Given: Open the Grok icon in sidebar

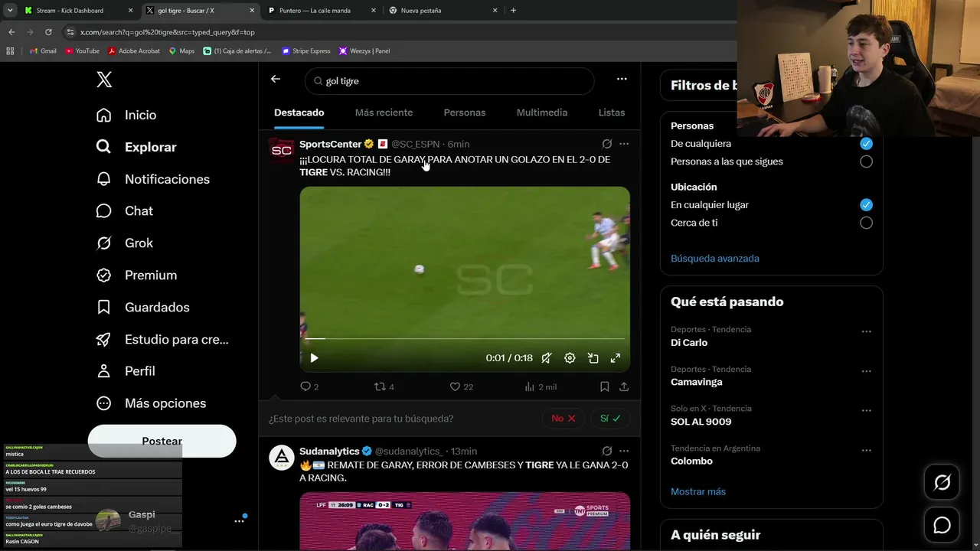Looking at the screenshot, I should [x=104, y=243].
